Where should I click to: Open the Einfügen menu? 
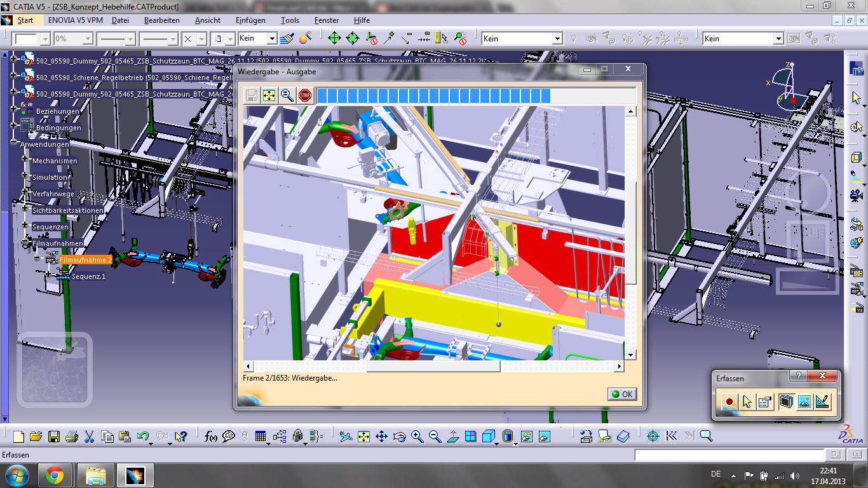[250, 20]
